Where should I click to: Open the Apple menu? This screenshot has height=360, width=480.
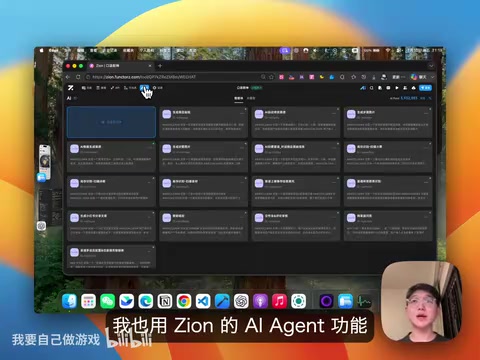coord(42,50)
